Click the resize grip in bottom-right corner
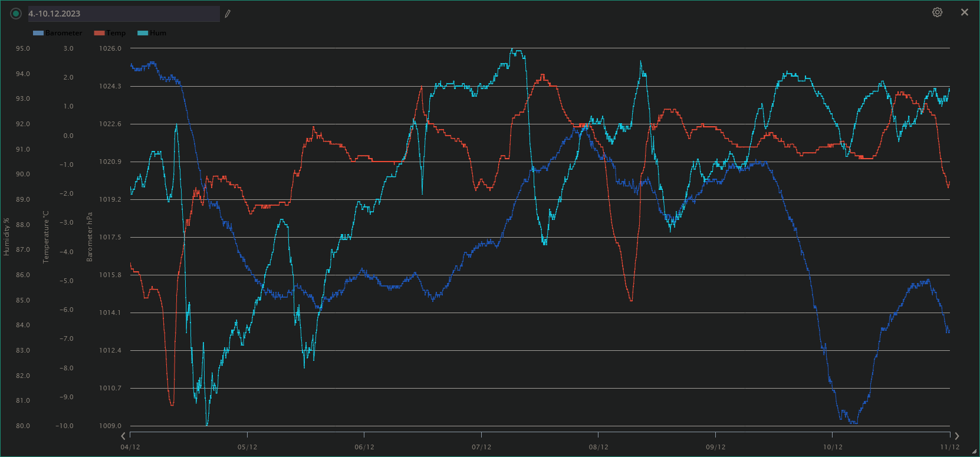The height and width of the screenshot is (457, 980). pos(974,452)
